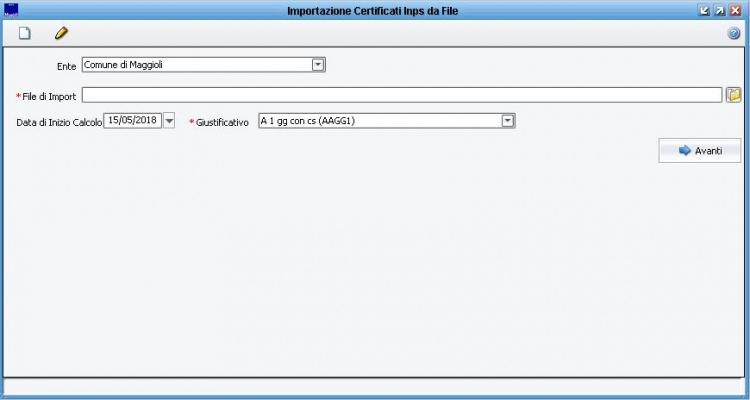Click the 'Ente' label
The width and height of the screenshot is (750, 400).
[66, 67]
